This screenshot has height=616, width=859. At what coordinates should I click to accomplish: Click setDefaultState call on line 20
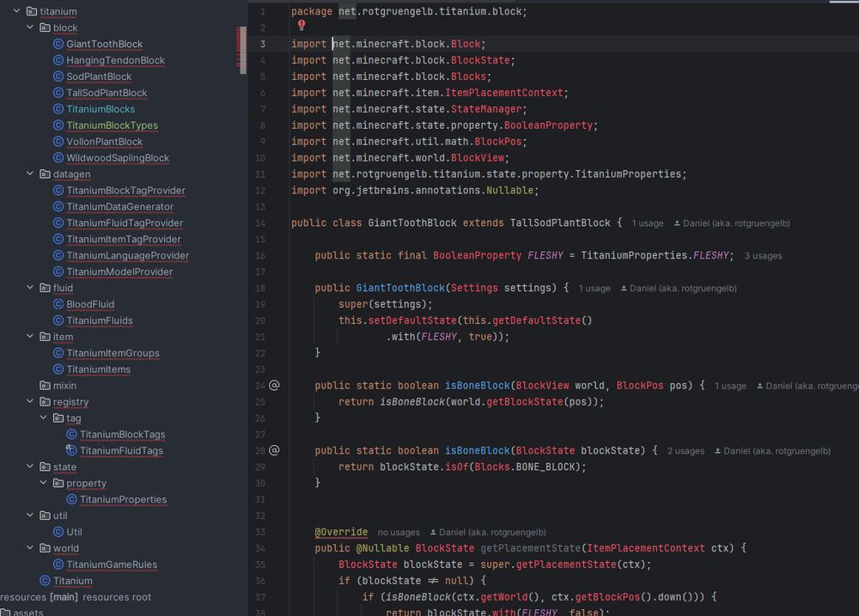click(412, 320)
